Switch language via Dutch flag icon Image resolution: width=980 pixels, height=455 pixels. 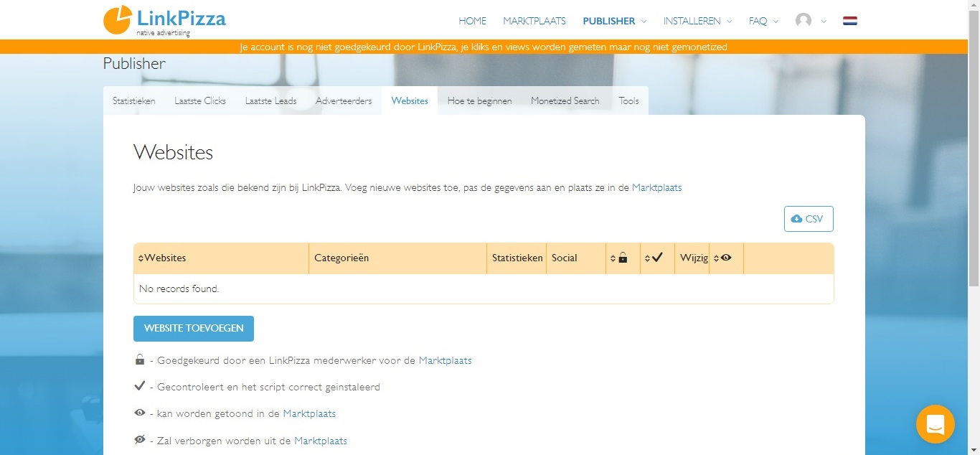click(850, 21)
